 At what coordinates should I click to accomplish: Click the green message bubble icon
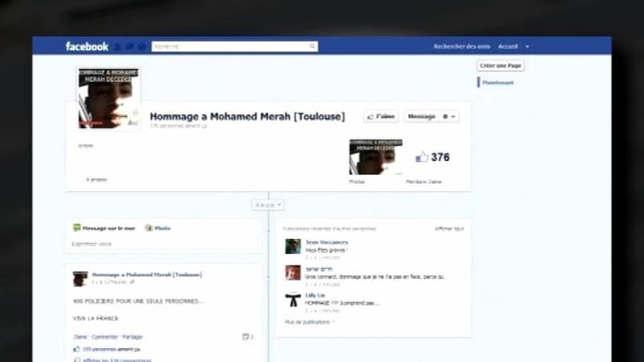(76, 228)
